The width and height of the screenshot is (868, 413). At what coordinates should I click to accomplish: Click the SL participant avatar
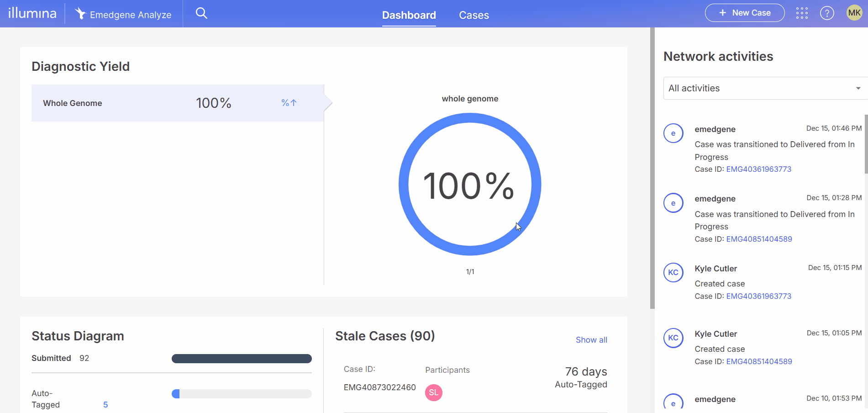(x=433, y=392)
